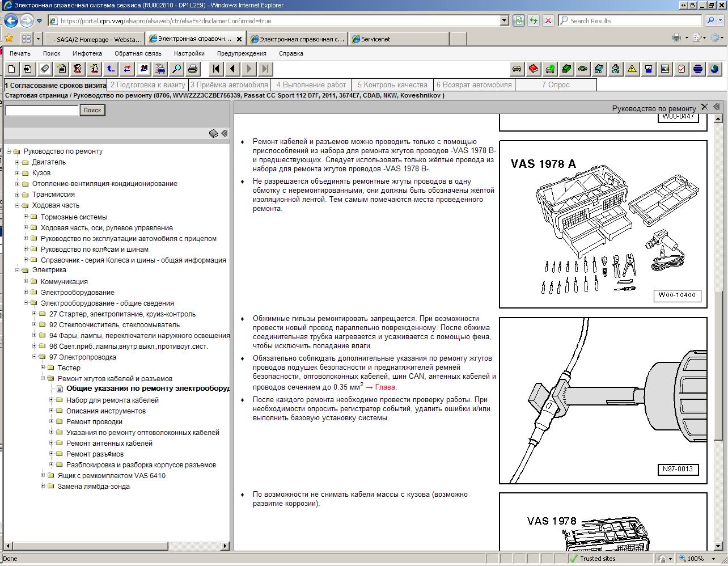This screenshot has width=728, height=566.
Task: Click the book icon above the tree panel
Action: tap(213, 133)
